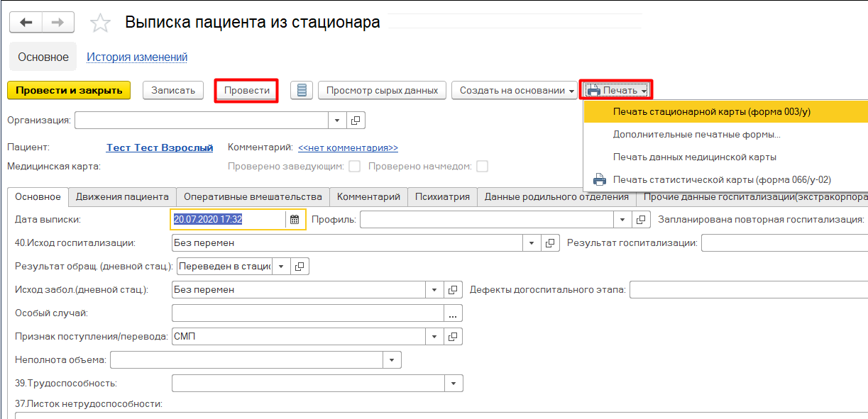Screen dimensions: 868x419
Task: Open the Организация field's open-form icon
Action: pos(356,121)
